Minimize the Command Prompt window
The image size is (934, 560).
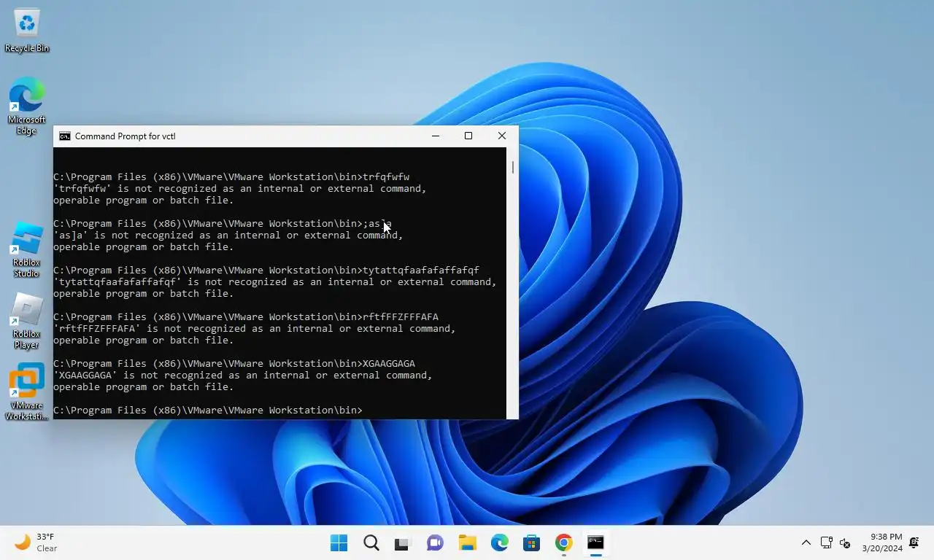pos(436,136)
